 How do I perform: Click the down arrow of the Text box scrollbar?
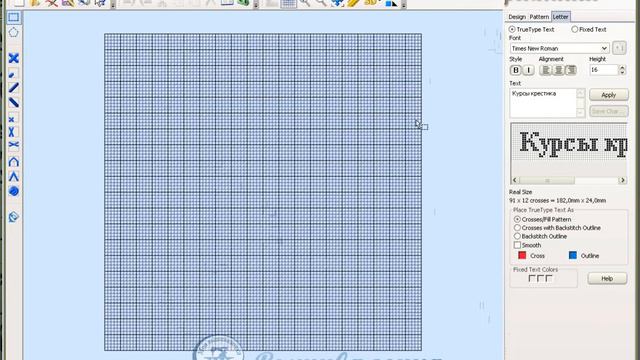point(580,112)
